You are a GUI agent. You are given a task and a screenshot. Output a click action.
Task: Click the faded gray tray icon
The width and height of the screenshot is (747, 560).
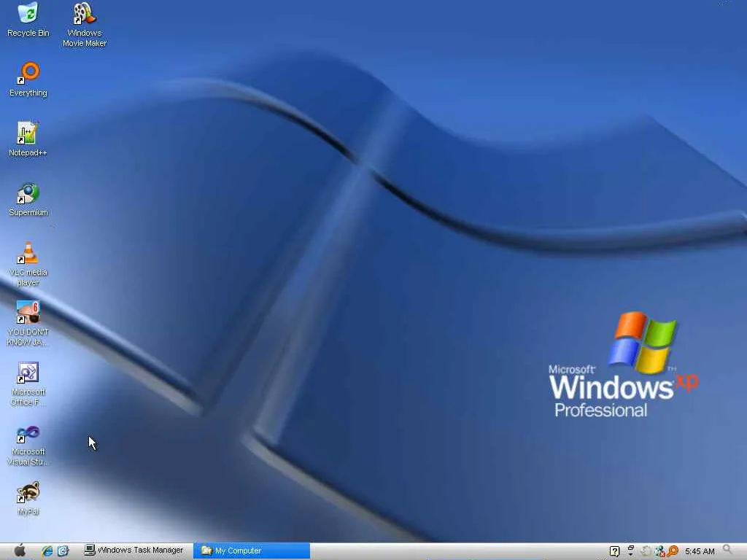point(646,551)
